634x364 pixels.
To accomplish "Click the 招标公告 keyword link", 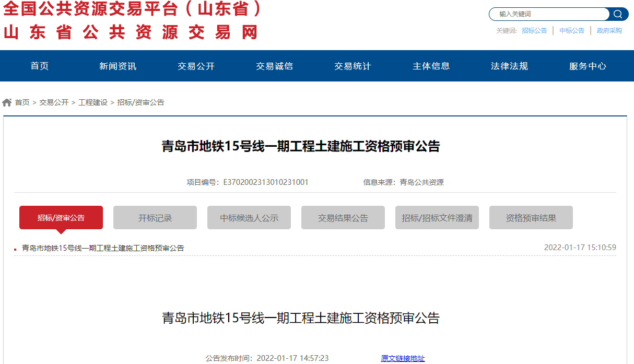I will pyautogui.click(x=534, y=31).
